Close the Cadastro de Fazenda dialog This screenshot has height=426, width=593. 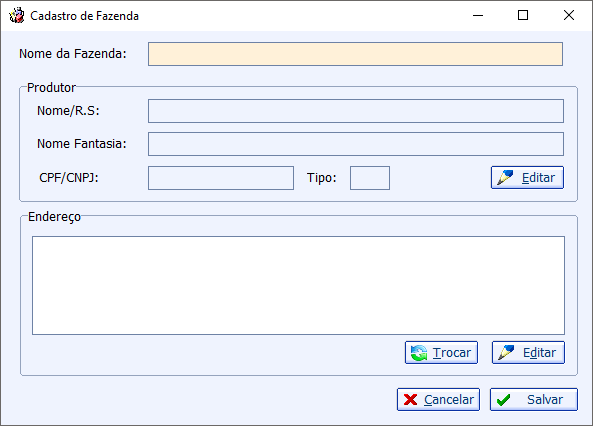pyautogui.click(x=569, y=16)
